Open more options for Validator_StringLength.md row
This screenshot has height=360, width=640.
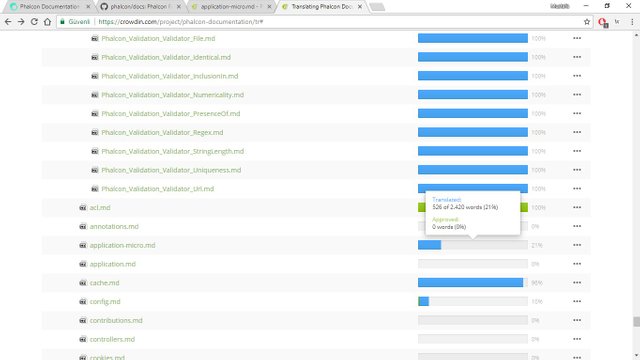pos(577,151)
